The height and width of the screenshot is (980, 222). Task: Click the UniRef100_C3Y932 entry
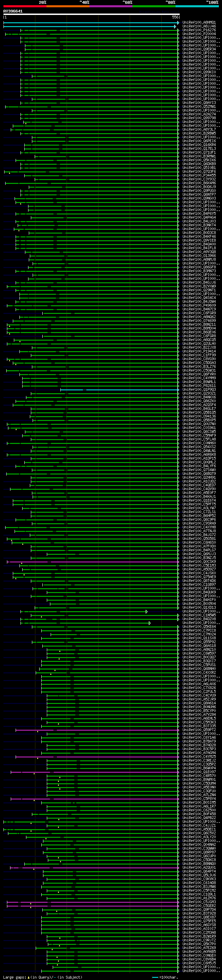click(x=199, y=180)
